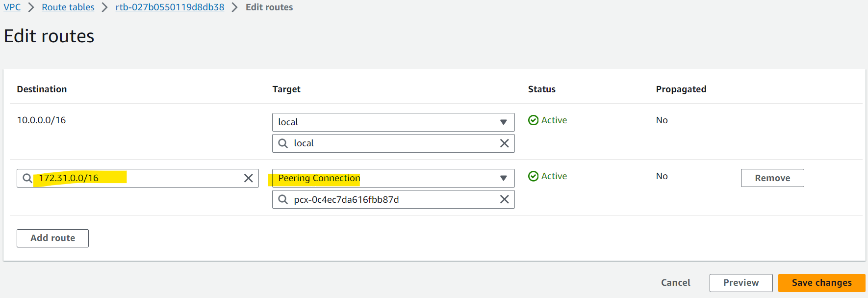Click the Destination column header
This screenshot has height=298, width=868.
pos(42,89)
